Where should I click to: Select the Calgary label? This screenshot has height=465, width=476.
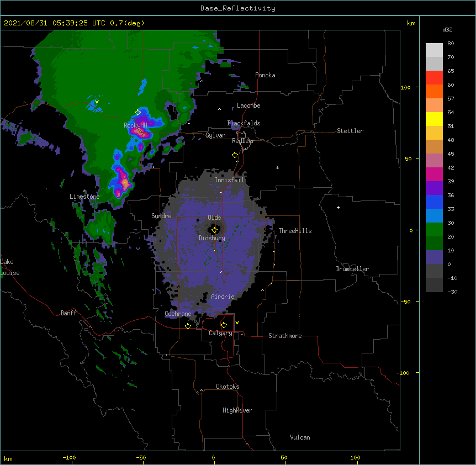pos(221,333)
